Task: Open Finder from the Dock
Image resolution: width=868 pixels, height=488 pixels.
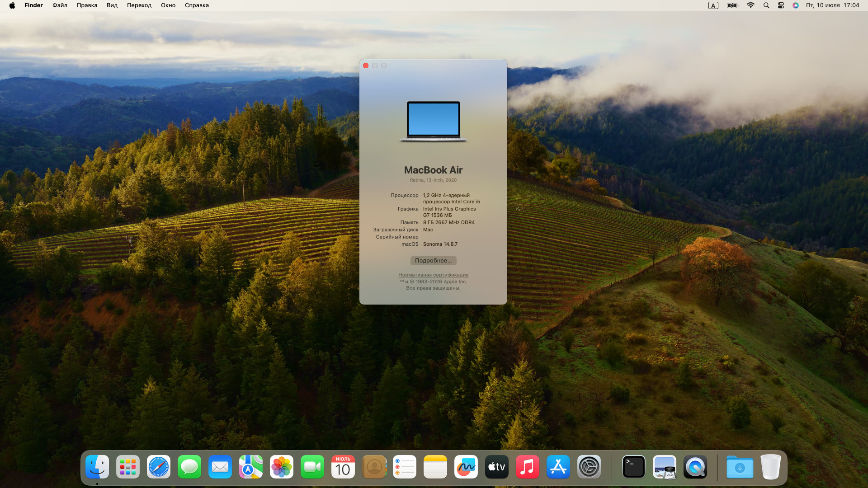Action: click(x=97, y=467)
